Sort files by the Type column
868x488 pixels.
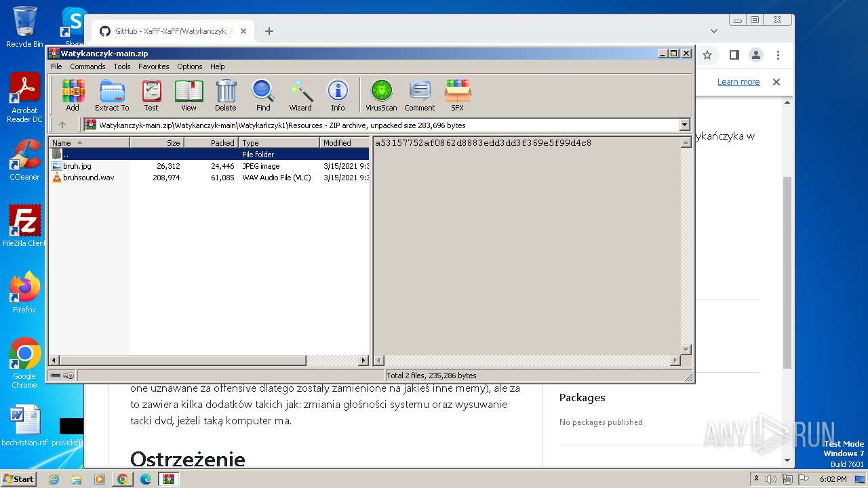coord(279,143)
